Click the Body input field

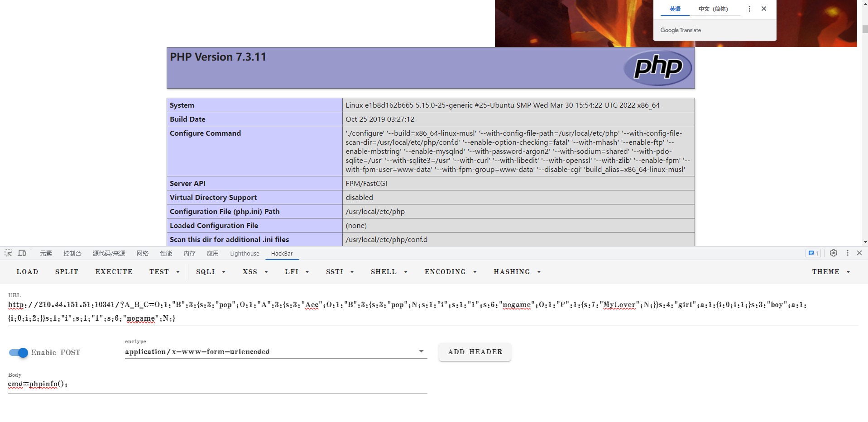[x=217, y=384]
